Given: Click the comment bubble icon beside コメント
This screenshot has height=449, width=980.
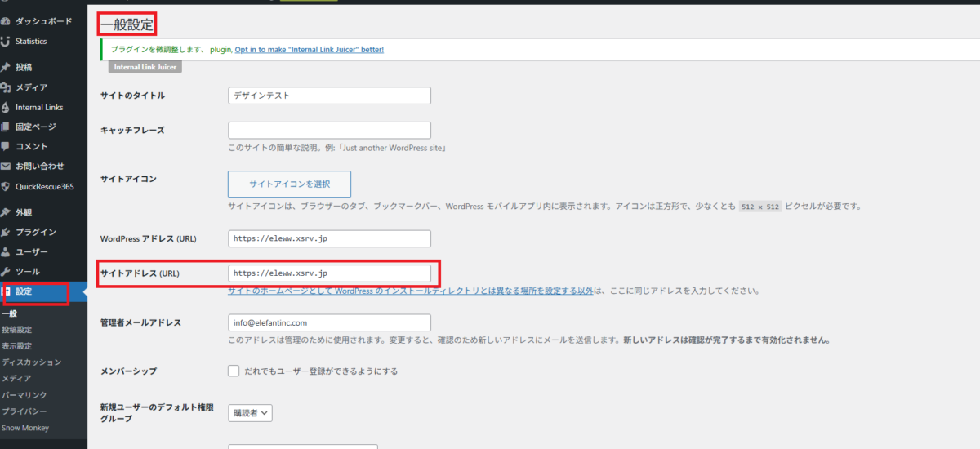Looking at the screenshot, I should 6,146.
